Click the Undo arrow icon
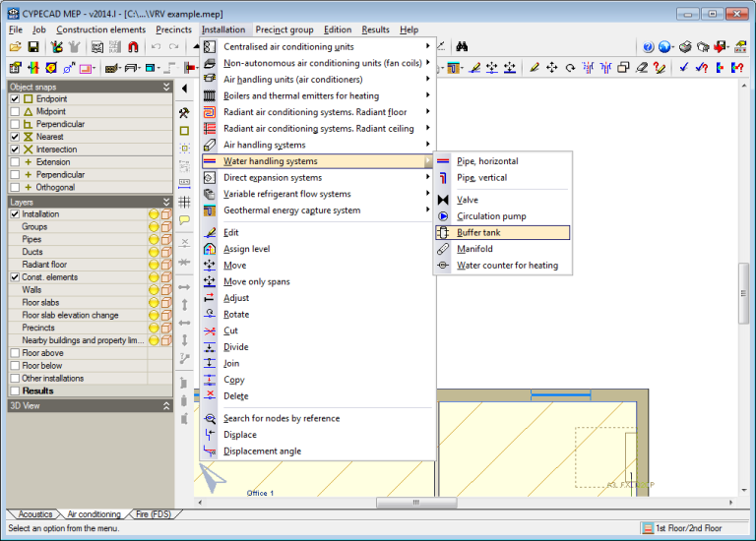The width and height of the screenshot is (756, 541). [x=156, y=47]
